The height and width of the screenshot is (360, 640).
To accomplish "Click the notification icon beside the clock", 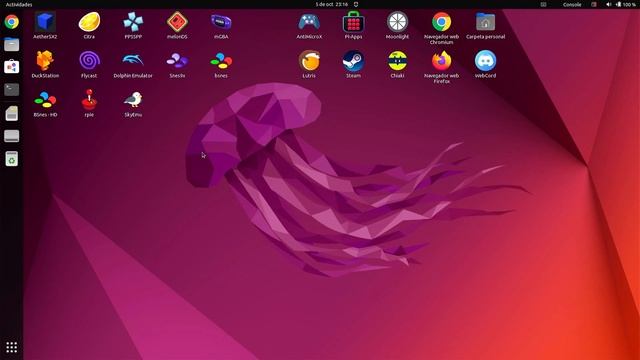I will (356, 4).
